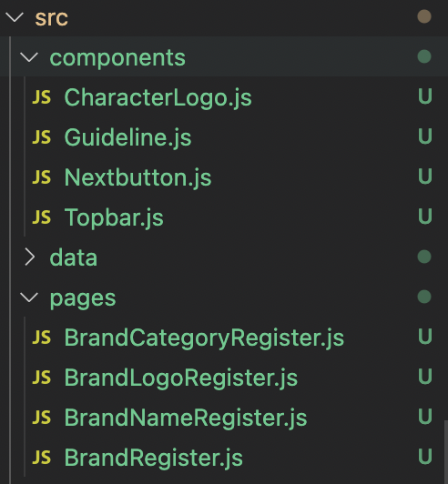Collapse the components folder chevron
This screenshot has width=448, height=484.
pyautogui.click(x=29, y=57)
